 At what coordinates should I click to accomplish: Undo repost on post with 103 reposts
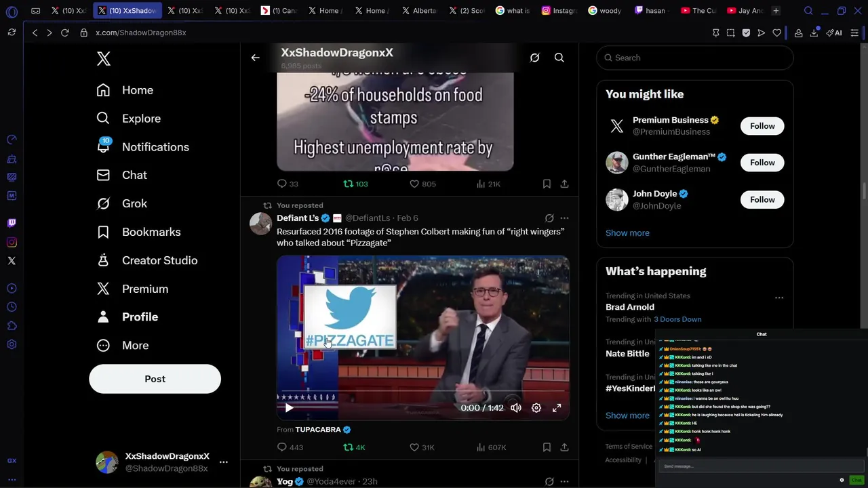[x=355, y=184]
